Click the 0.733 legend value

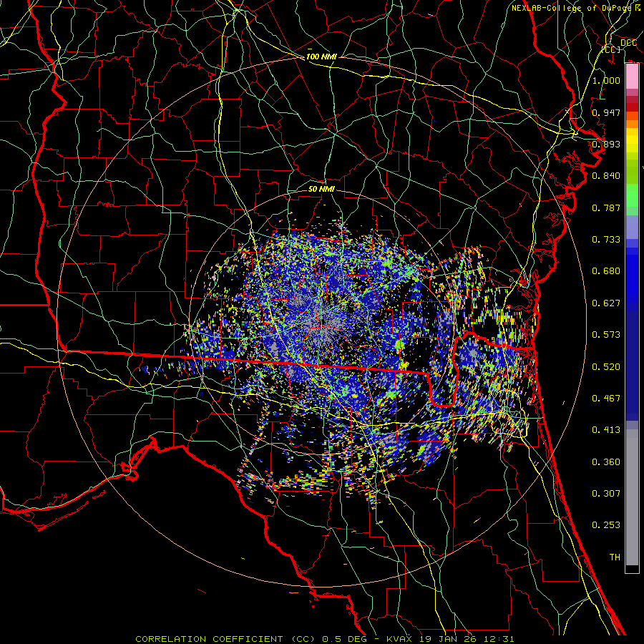pos(606,239)
